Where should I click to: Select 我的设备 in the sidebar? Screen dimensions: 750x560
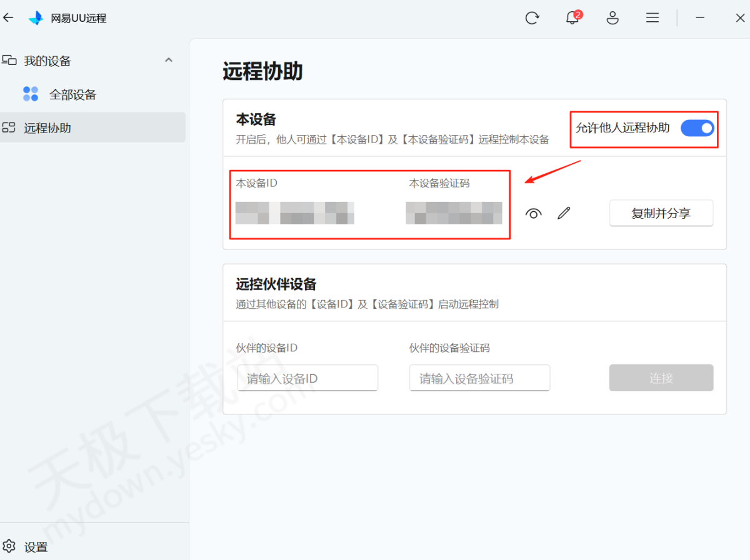point(47,61)
